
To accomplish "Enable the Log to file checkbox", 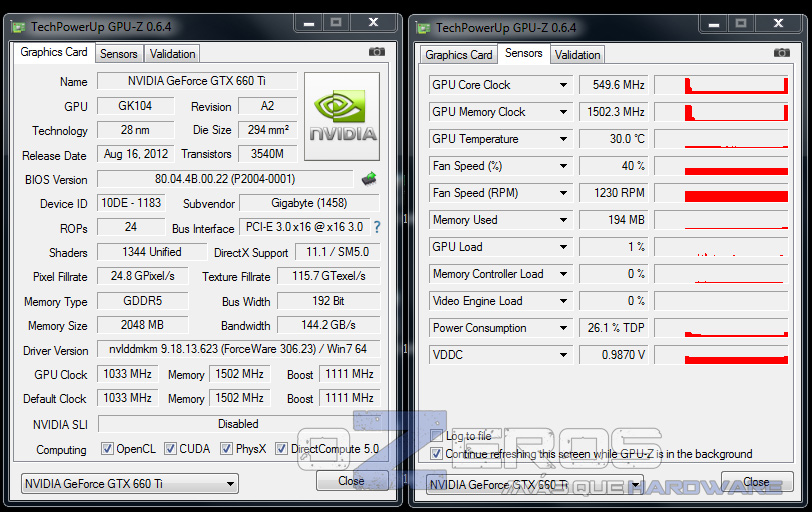I will click(x=436, y=436).
